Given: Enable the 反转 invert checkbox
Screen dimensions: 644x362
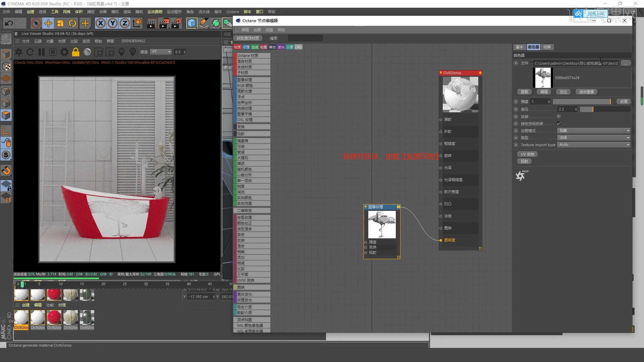Looking at the screenshot, I should pyautogui.click(x=559, y=117).
